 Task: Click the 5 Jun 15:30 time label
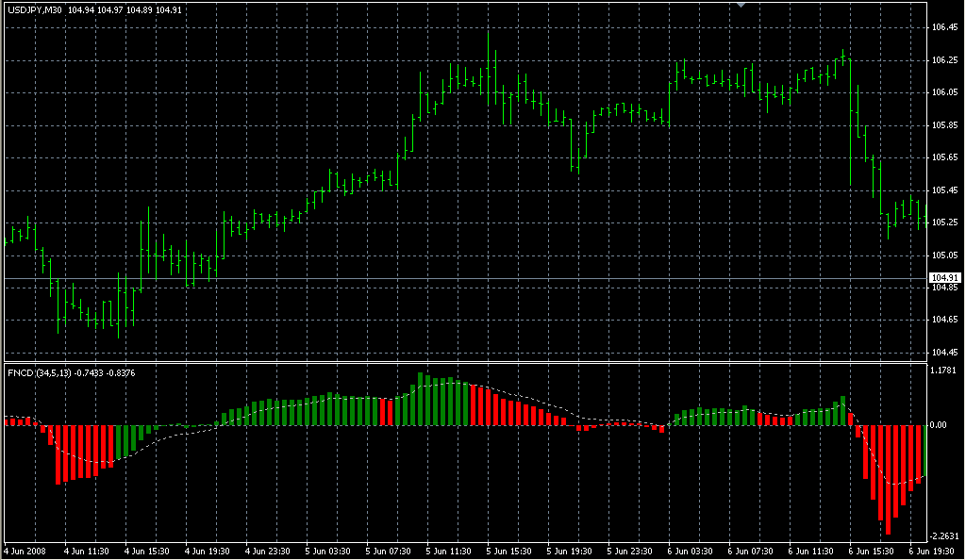[508, 552]
